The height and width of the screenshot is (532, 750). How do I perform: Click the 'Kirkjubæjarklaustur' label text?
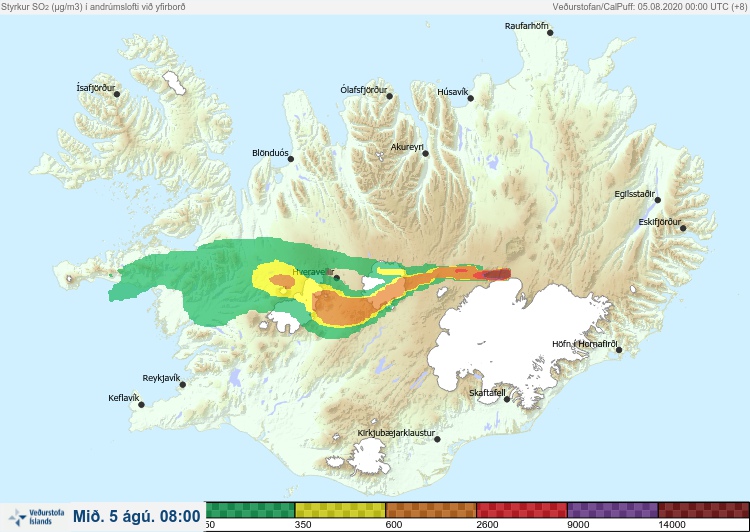click(397, 433)
